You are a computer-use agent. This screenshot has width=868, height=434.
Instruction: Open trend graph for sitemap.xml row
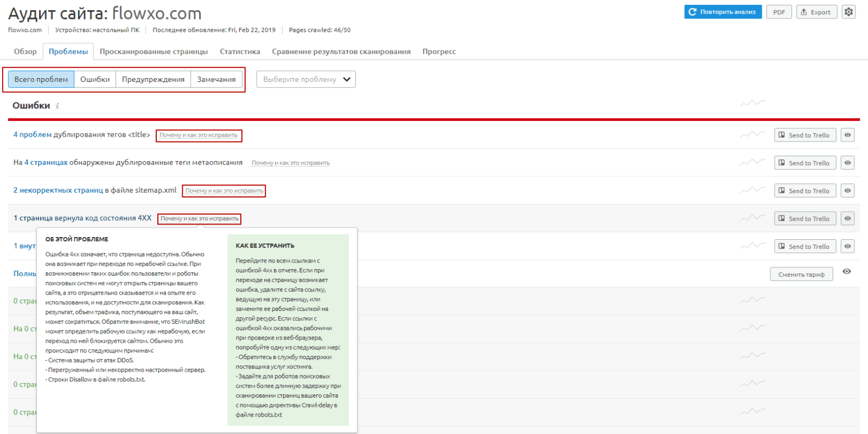753,190
